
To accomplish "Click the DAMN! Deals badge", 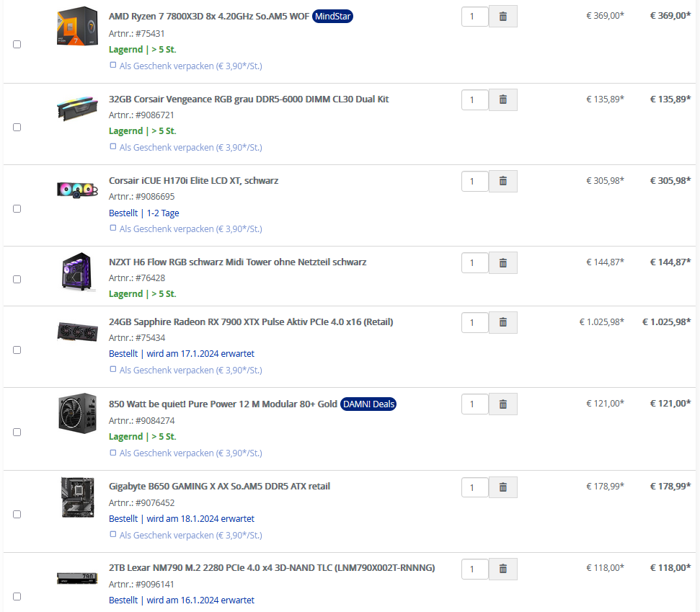I will click(x=368, y=404).
